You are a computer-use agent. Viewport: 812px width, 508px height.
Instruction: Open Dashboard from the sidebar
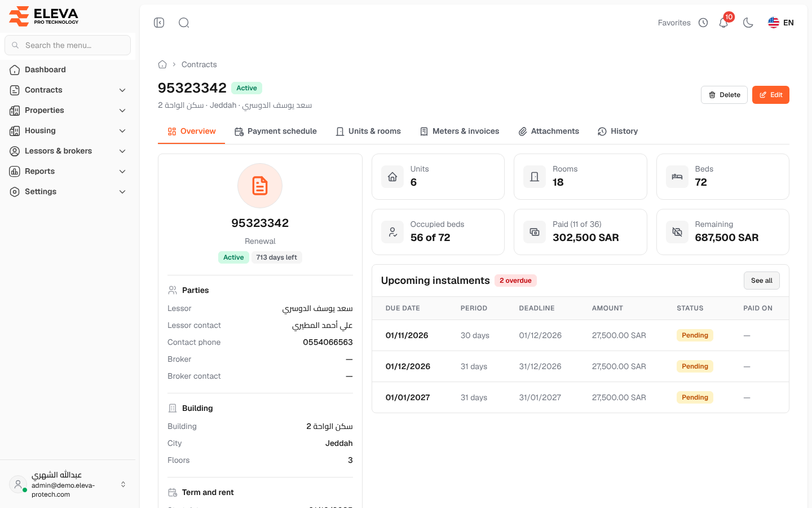pyautogui.click(x=68, y=69)
